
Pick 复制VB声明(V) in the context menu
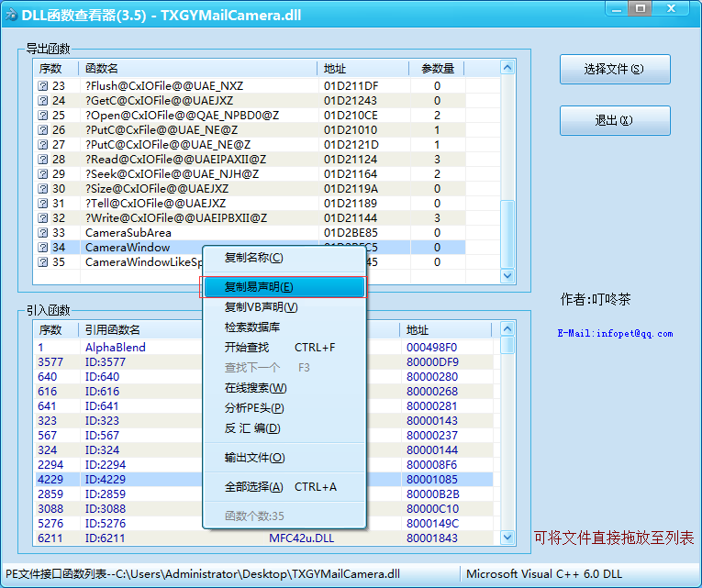point(261,307)
